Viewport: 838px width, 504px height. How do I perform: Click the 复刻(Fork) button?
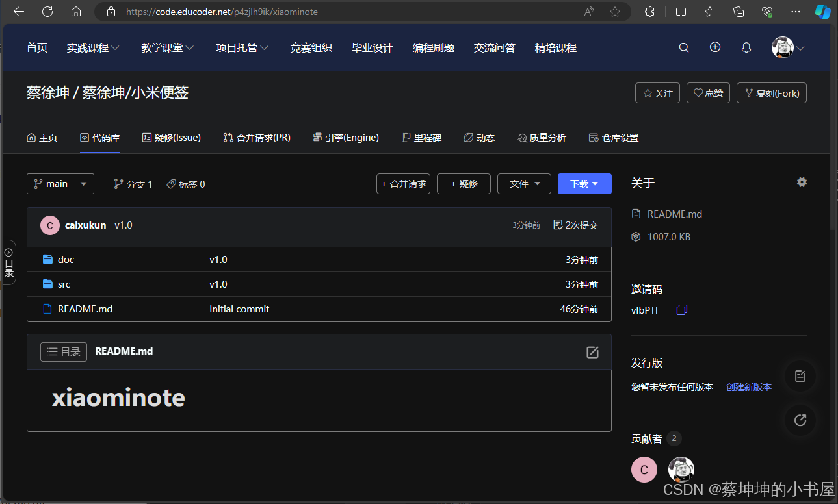pyautogui.click(x=772, y=93)
